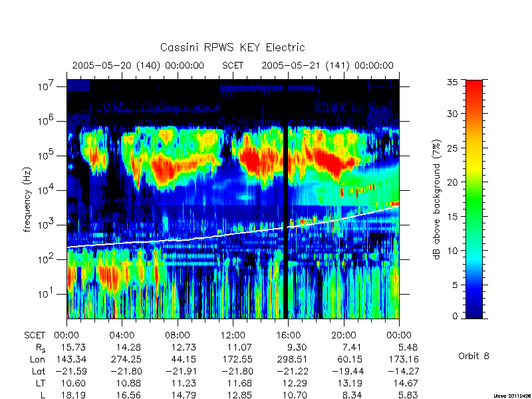Click the 10^6 frequency tick label
The width and height of the screenshot is (532, 399).
point(45,121)
